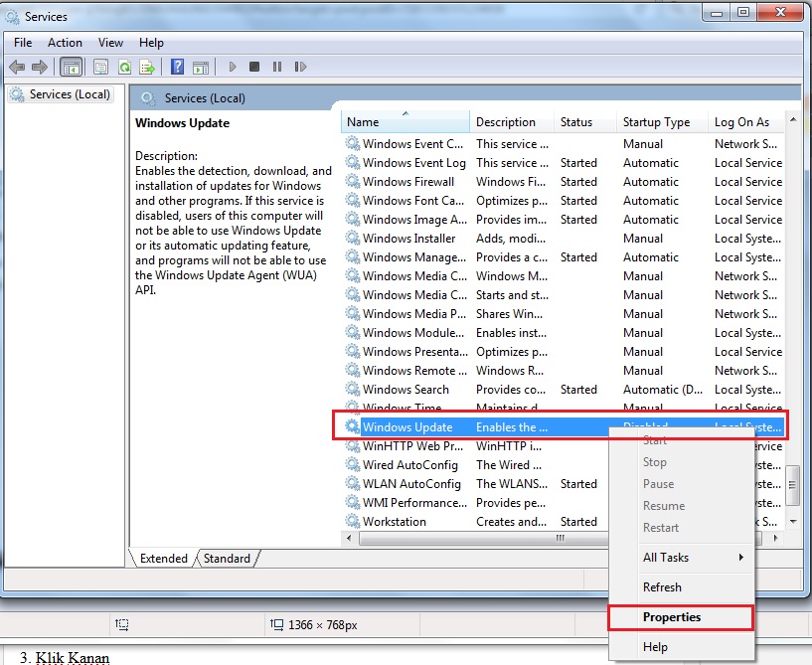Sort by the Status column header
This screenshot has width=812, height=665.
point(585,122)
